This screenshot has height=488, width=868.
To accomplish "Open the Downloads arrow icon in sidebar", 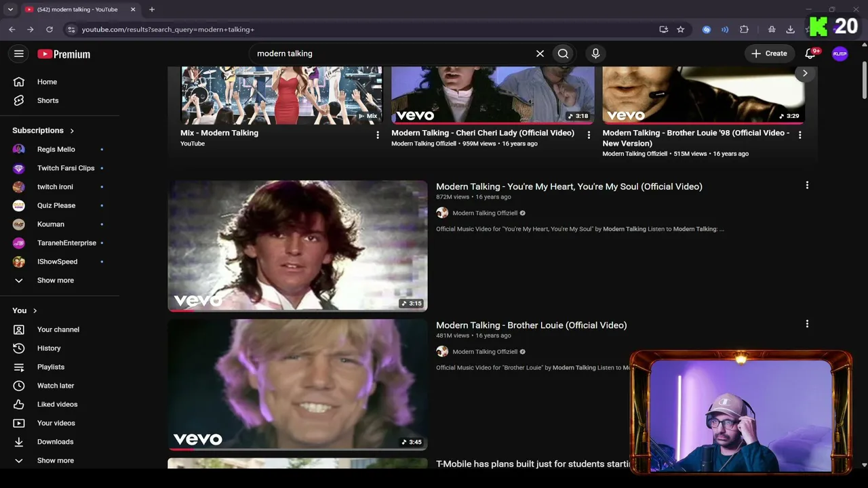I will (19, 442).
